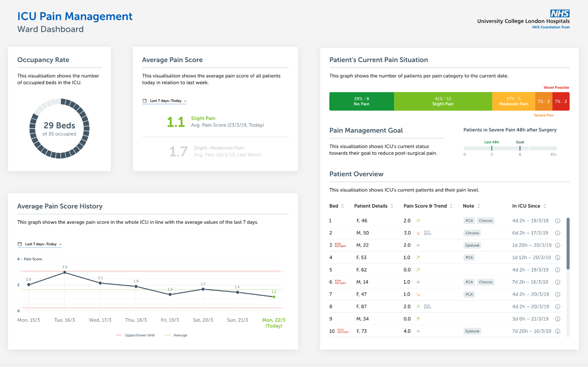Open info icon for bed 2 row
Image resolution: width=588 pixels, height=367 pixels.
click(558, 233)
